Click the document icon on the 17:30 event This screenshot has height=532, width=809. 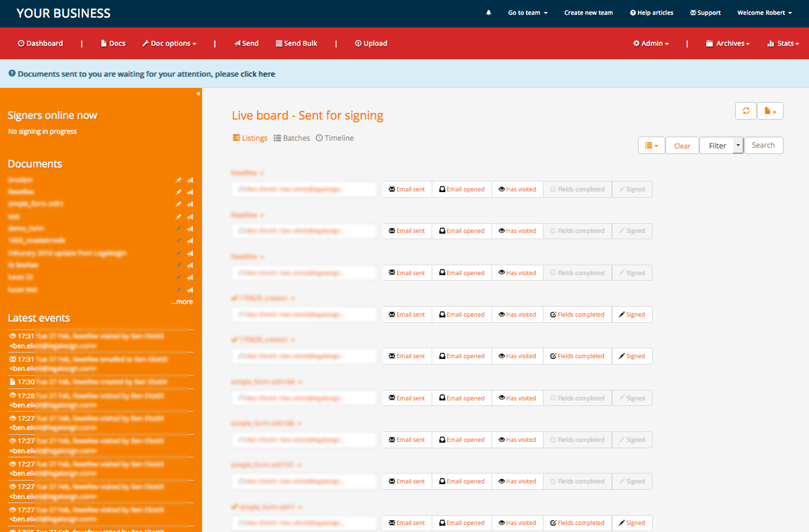pos(13,382)
